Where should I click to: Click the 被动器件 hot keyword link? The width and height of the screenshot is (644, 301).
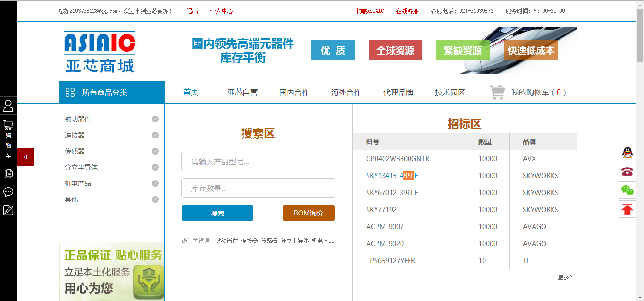pyautogui.click(x=227, y=241)
